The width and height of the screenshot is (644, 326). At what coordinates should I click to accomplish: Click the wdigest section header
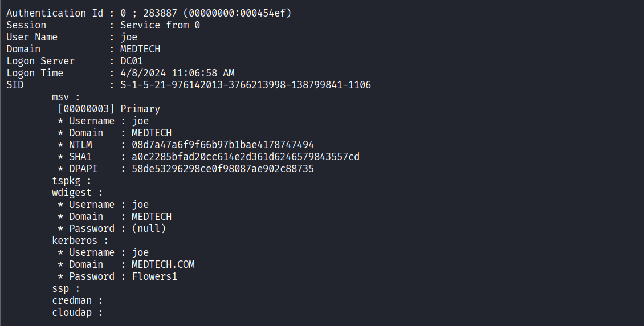pyautogui.click(x=75, y=193)
